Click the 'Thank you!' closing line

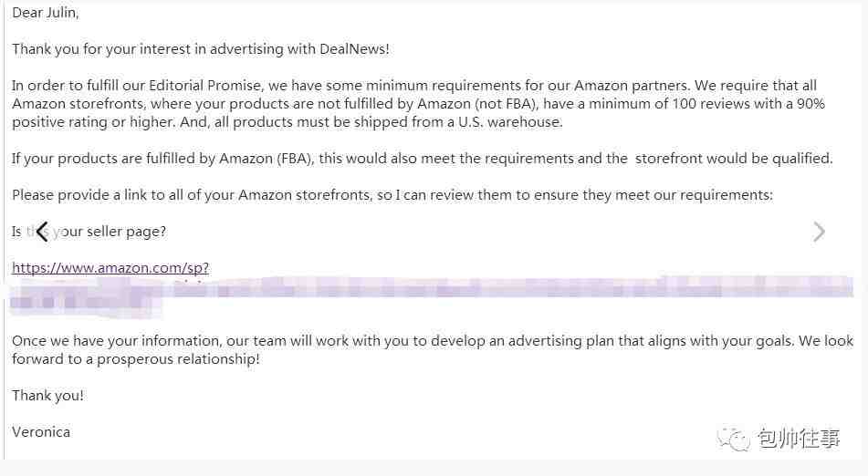(x=47, y=396)
